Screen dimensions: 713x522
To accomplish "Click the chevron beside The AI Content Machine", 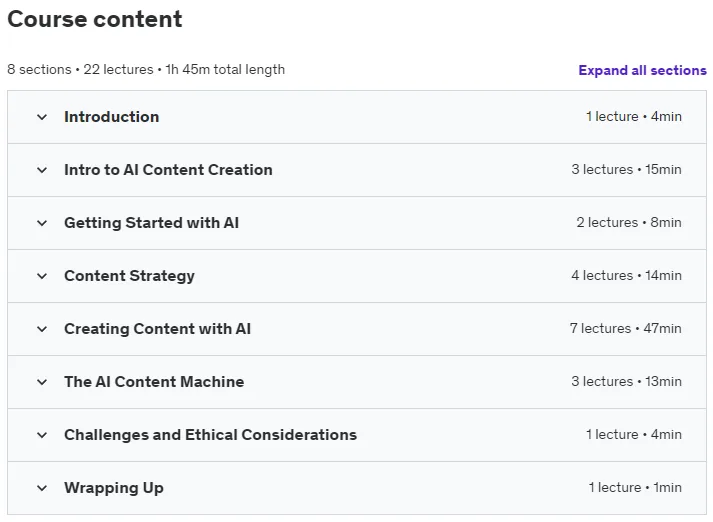I will (x=42, y=382).
